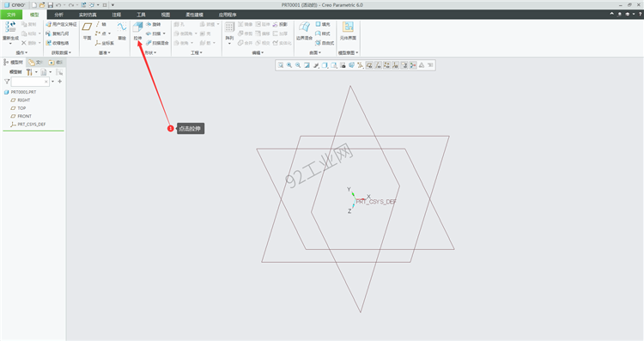
Task: Expand the 形状 (Shapes) group dropdown
Action: pyautogui.click(x=150, y=52)
